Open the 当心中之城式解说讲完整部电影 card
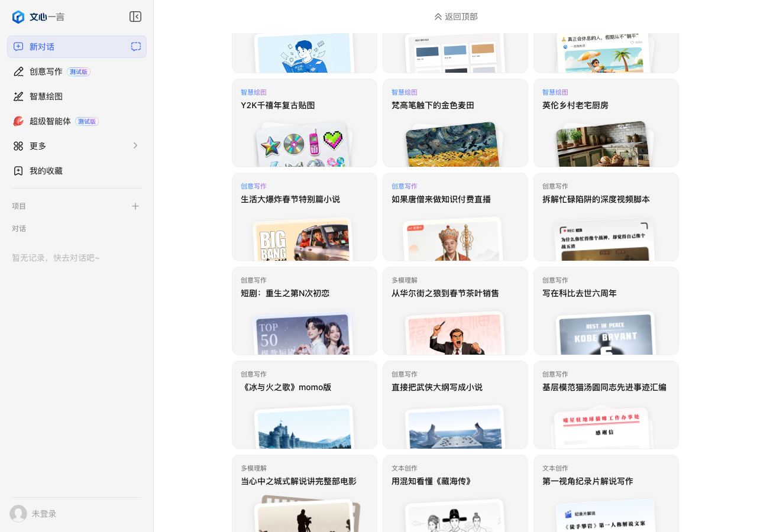The width and height of the screenshot is (757, 532). [x=305, y=494]
